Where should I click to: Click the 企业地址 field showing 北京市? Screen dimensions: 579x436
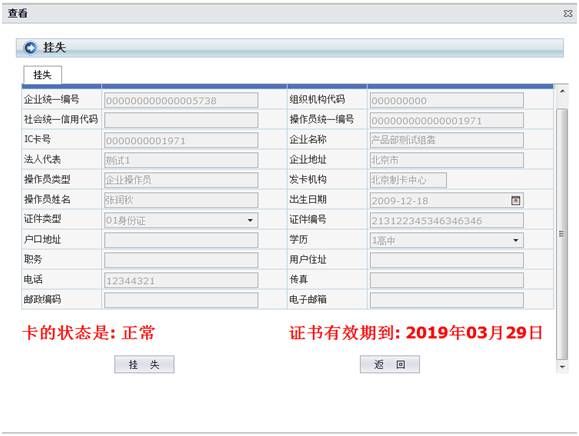tap(447, 160)
